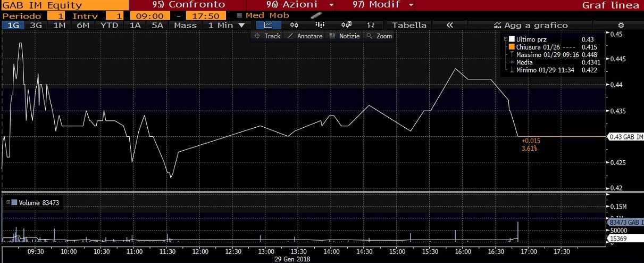Activate the Track crosshair tool
Image resolution: width=644 pixels, height=263 pixels.
[267, 36]
